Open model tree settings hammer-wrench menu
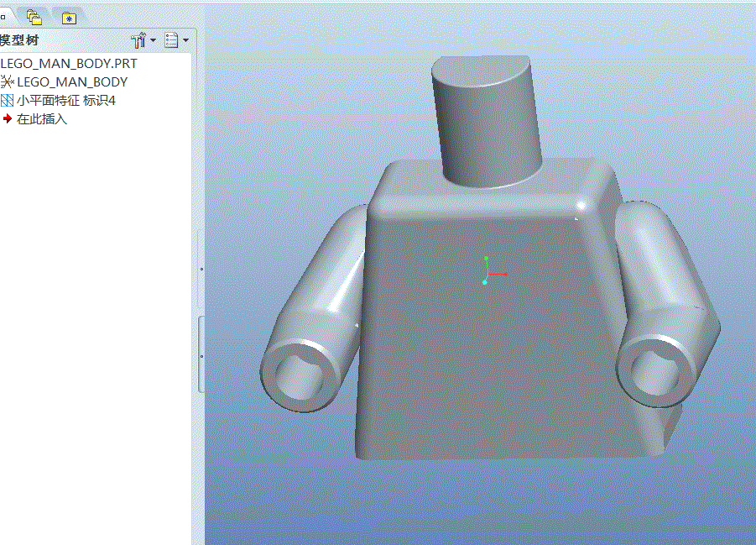The width and height of the screenshot is (756, 545). pyautogui.click(x=143, y=40)
